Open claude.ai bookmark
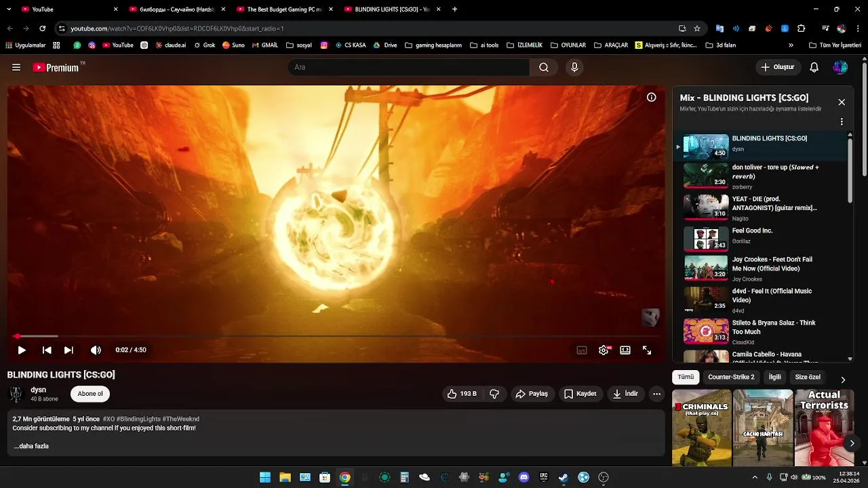 click(x=170, y=45)
